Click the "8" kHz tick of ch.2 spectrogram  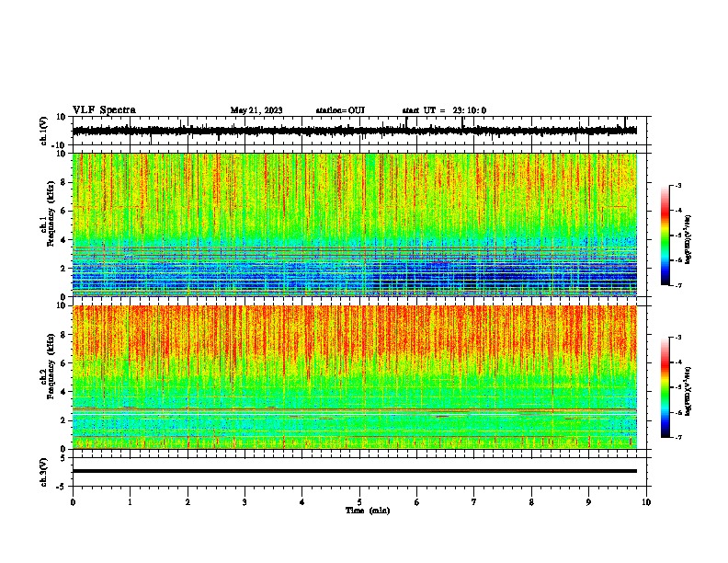coord(64,335)
